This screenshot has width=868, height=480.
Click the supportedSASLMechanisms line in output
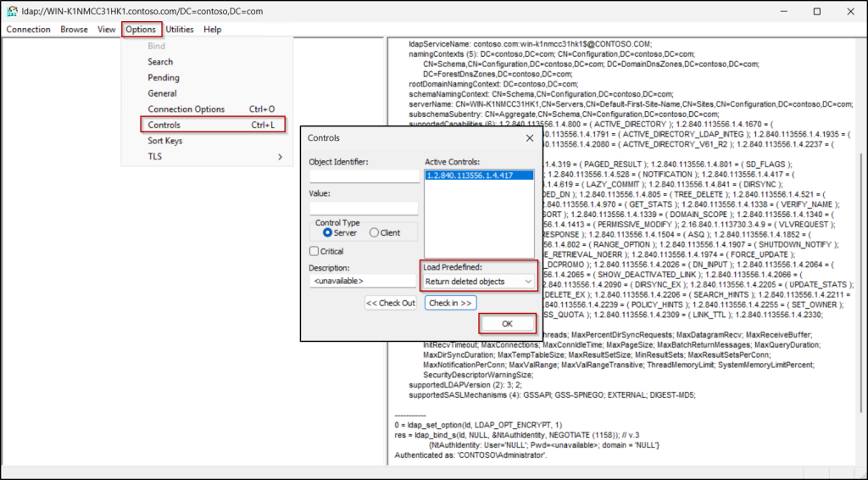[x=552, y=395]
